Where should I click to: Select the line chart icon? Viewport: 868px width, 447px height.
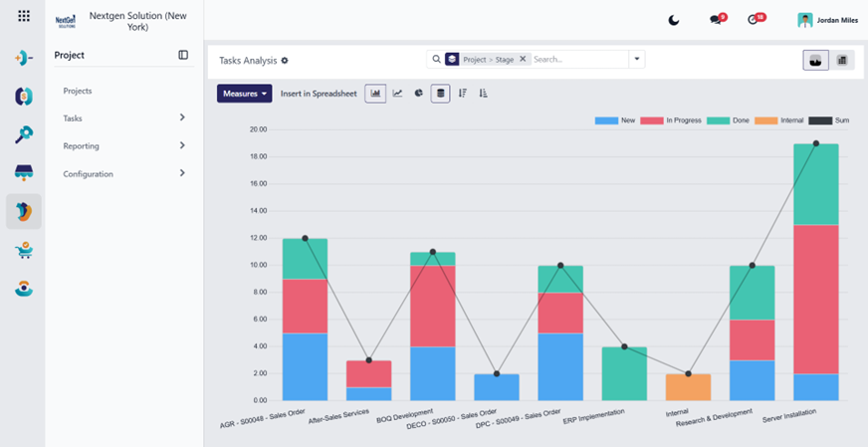click(x=397, y=94)
